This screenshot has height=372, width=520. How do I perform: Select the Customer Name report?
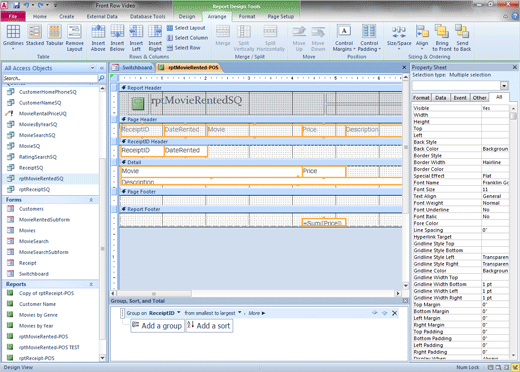[37, 304]
